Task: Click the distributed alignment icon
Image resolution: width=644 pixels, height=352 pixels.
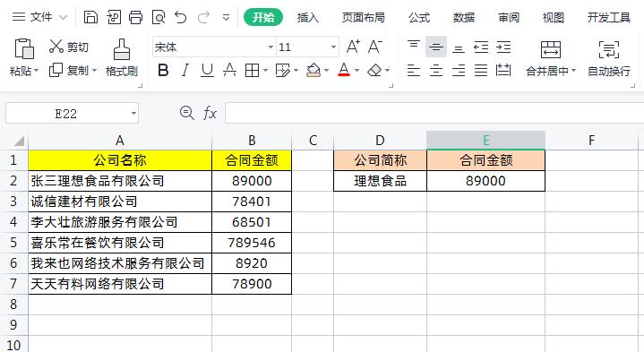Action: click(x=503, y=70)
